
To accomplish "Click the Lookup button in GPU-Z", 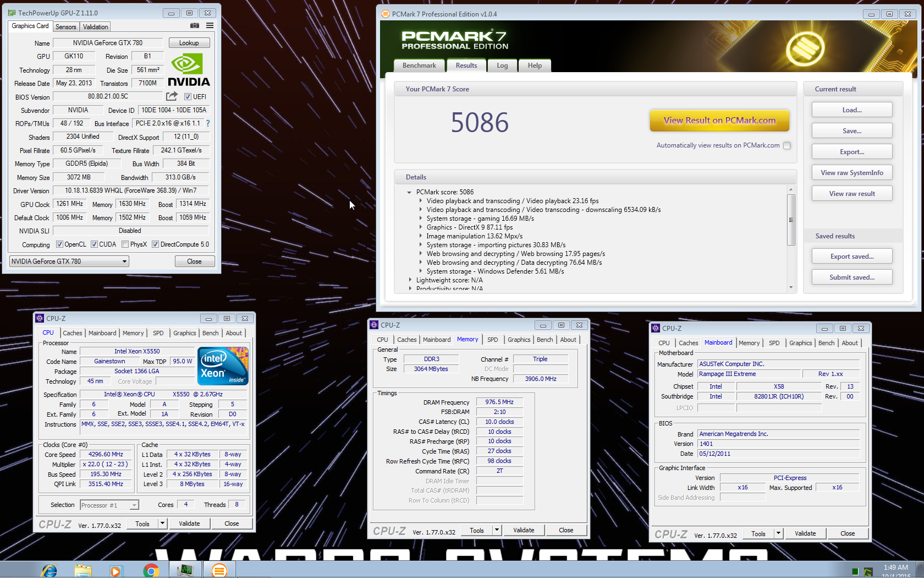I will pyautogui.click(x=189, y=43).
